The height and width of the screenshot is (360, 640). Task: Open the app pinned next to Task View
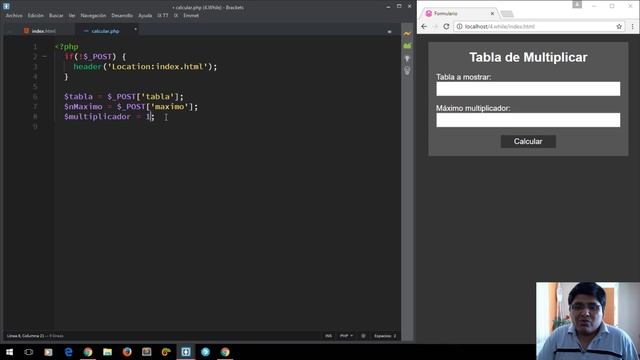48,352
